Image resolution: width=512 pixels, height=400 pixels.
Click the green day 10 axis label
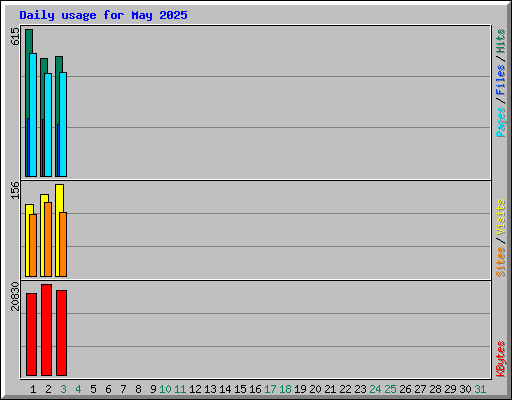[165, 389]
